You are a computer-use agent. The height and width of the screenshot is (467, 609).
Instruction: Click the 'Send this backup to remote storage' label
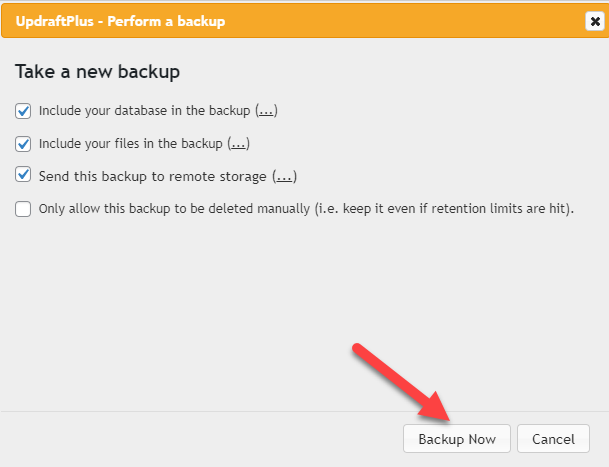tap(153, 176)
